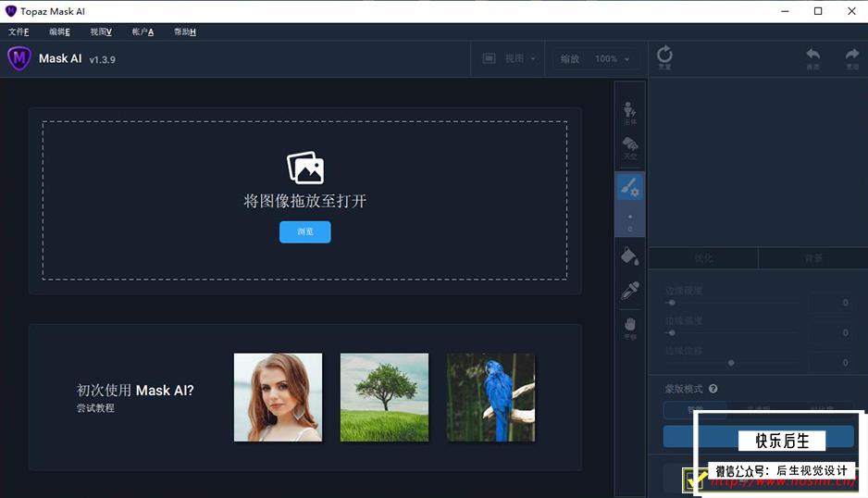This screenshot has width=868, height=498.
Task: Activate the brush settings tool
Action: (630, 187)
